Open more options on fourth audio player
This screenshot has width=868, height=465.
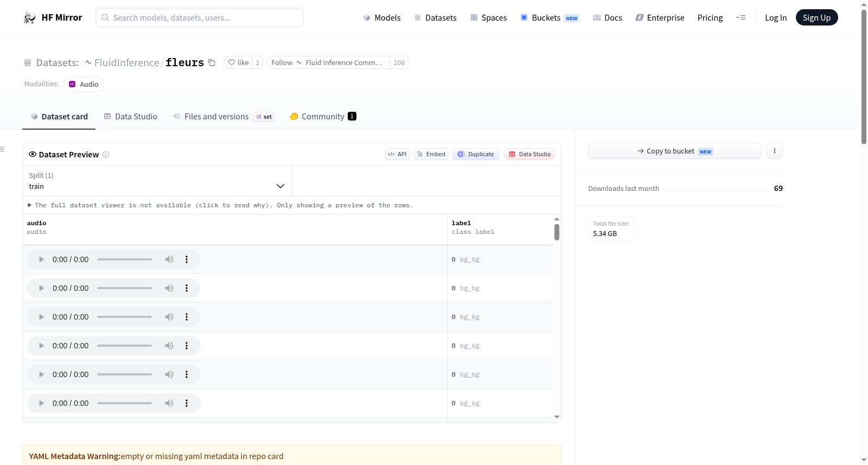click(187, 346)
